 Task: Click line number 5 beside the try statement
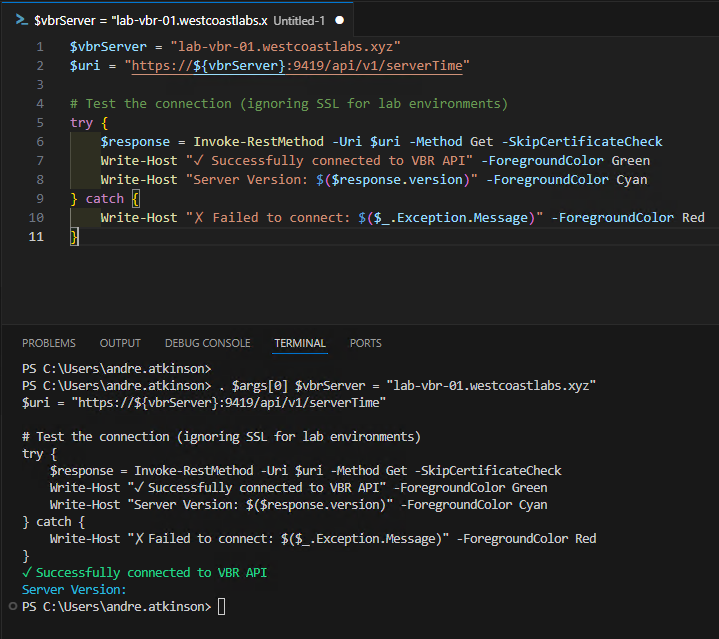39,123
